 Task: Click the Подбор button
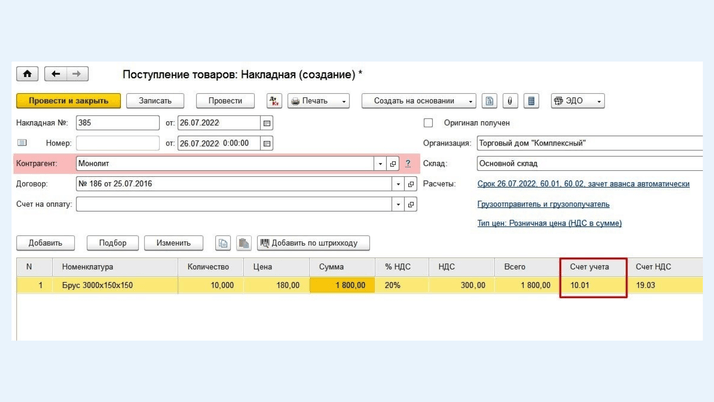tap(112, 243)
